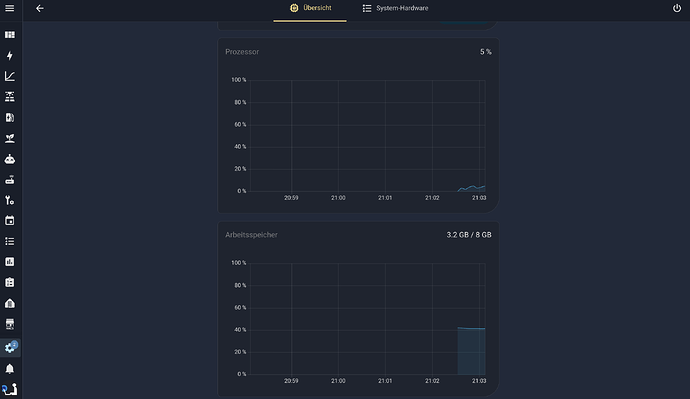690x399 pixels.
Task: Open the calendar icon in sidebar
Action: coord(10,220)
